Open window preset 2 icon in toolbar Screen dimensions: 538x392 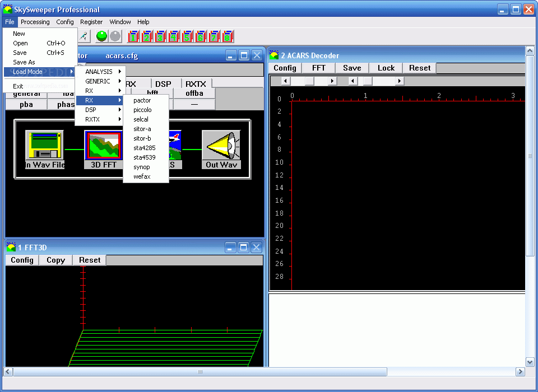(146, 36)
